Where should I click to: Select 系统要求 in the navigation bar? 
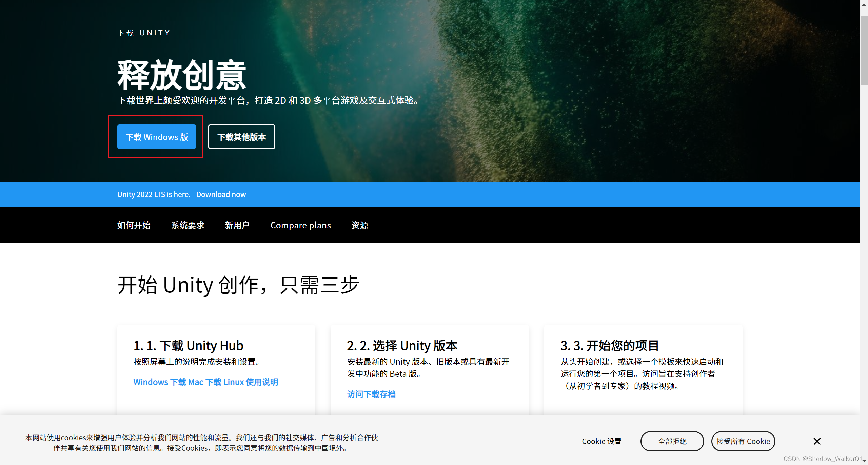click(x=188, y=225)
